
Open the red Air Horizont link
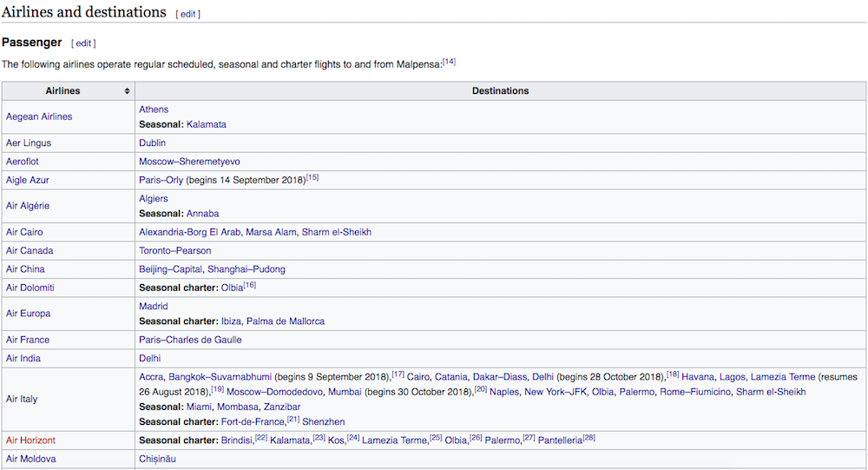[30, 440]
